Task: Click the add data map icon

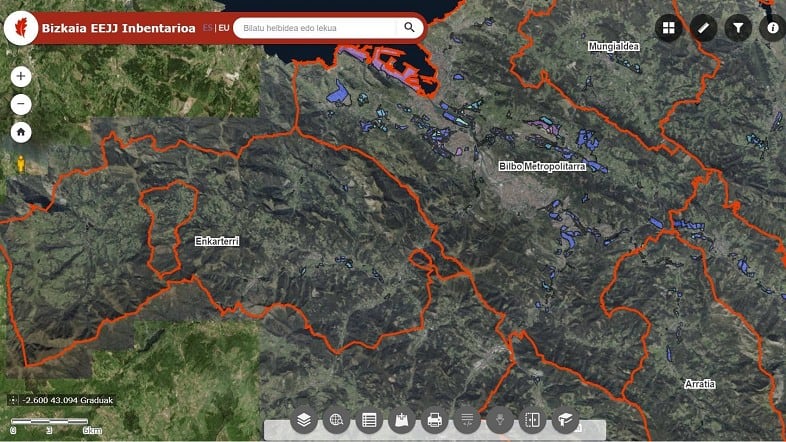Action: point(402,420)
